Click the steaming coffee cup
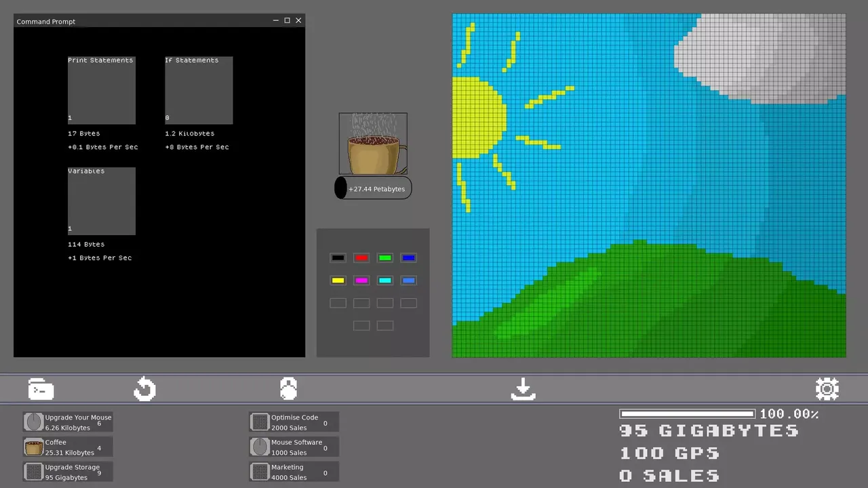 (x=373, y=144)
